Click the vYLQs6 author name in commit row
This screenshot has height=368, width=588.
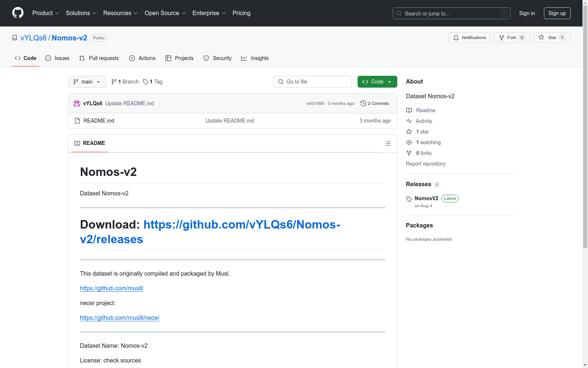(x=93, y=103)
